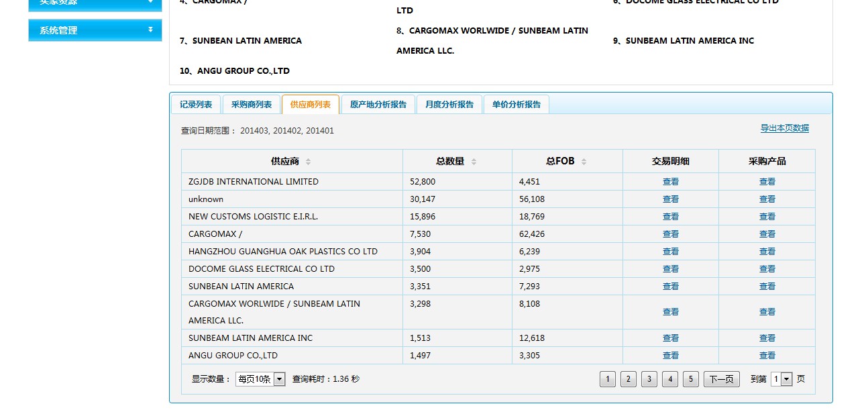The height and width of the screenshot is (410, 868).
Task: View 采购产品 for NEW CUSTOMS LOGISTIC E.I.R.L.
Action: [x=767, y=217]
